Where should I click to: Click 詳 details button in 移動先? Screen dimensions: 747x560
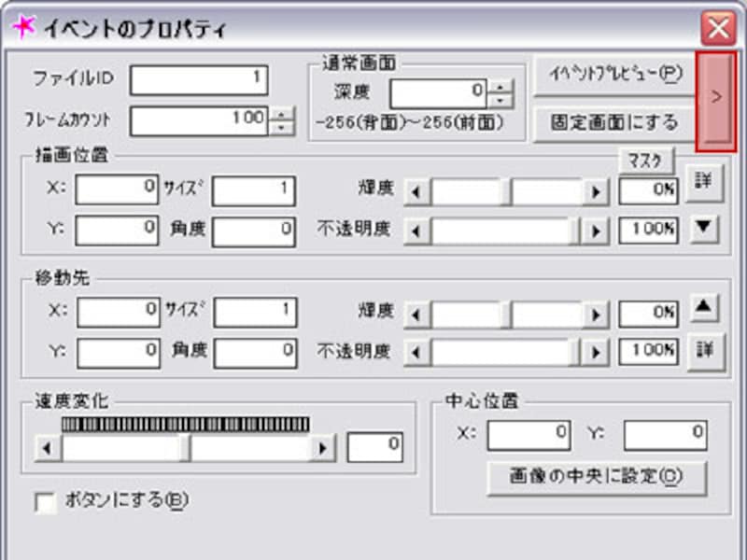click(x=706, y=353)
